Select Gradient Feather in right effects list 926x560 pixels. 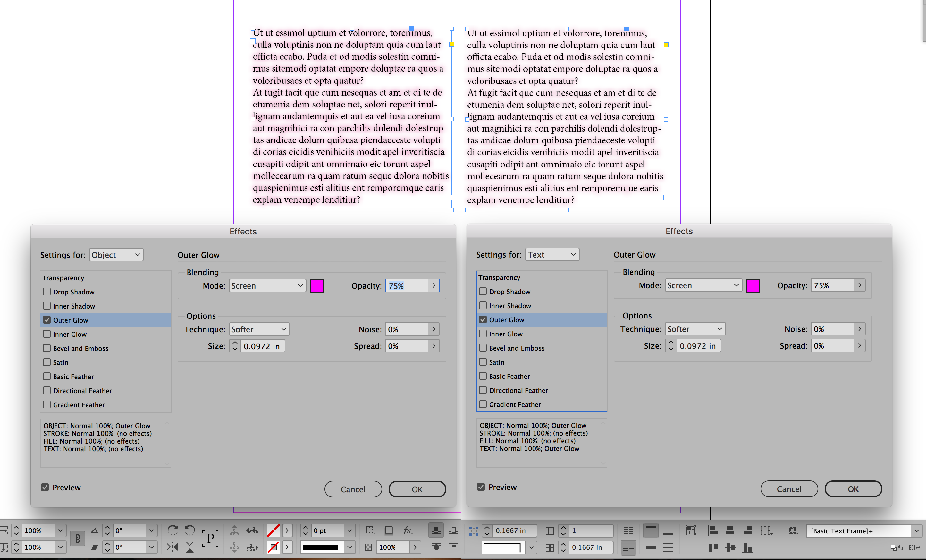(515, 404)
